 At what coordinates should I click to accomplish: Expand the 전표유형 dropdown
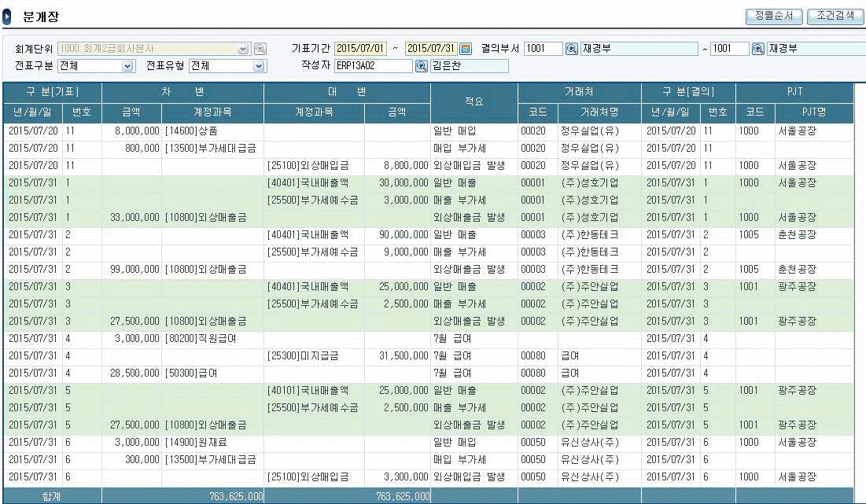(260, 66)
